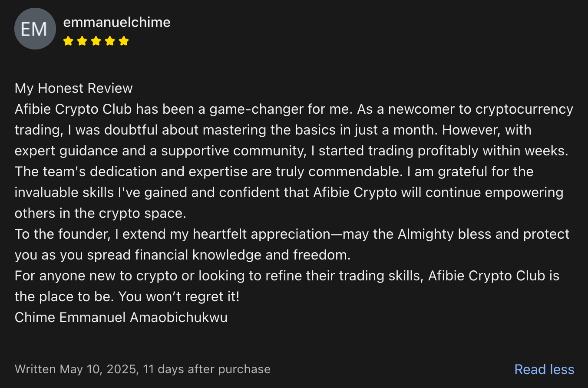Select the fourth yellow rating star
Image resolution: width=588 pixels, height=388 pixels.
click(x=110, y=41)
